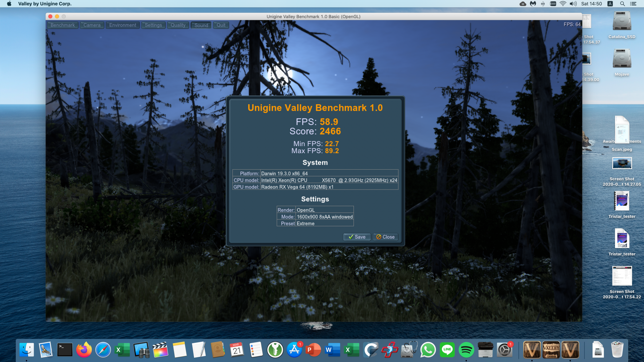Select the Catalina_SSD drive on desktop
Image resolution: width=644 pixels, height=362 pixels.
point(622,25)
